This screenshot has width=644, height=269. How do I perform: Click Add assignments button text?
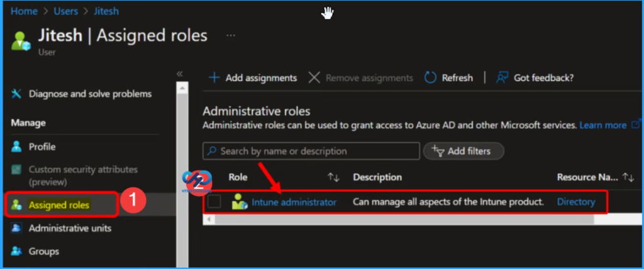pyautogui.click(x=261, y=77)
